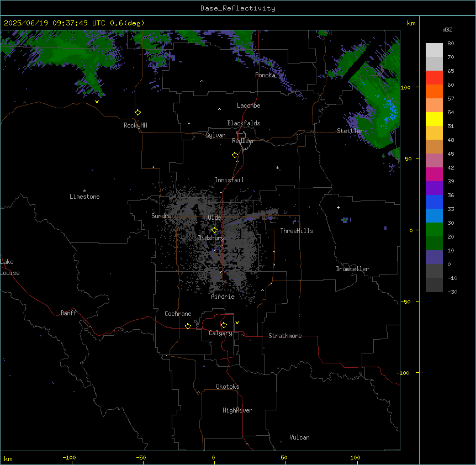Viewport: 476px width, 465px height.
Task: Pick the red 60-65 dBZ legend swatch
Action: coord(434,78)
